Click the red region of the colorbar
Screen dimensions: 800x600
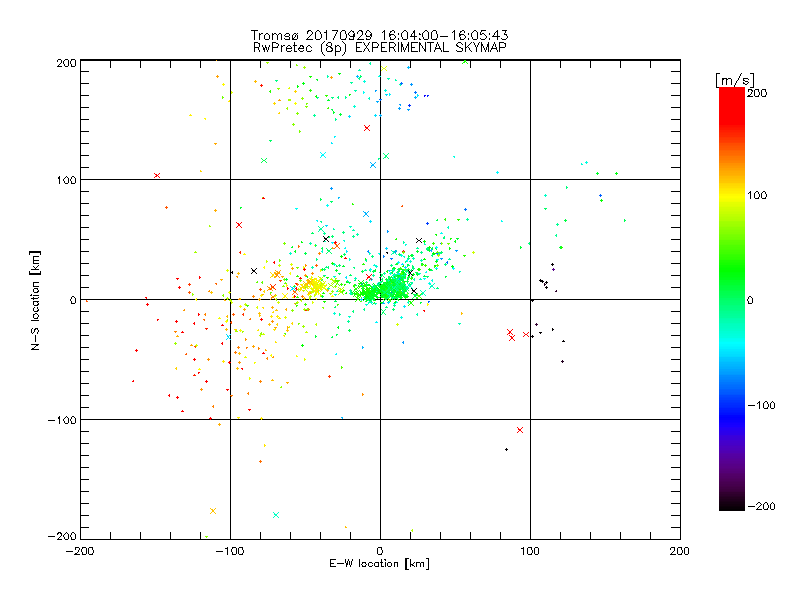pyautogui.click(x=732, y=107)
